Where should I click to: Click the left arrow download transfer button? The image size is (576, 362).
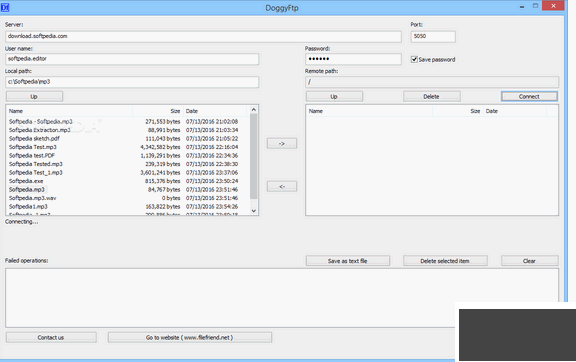tap(282, 186)
